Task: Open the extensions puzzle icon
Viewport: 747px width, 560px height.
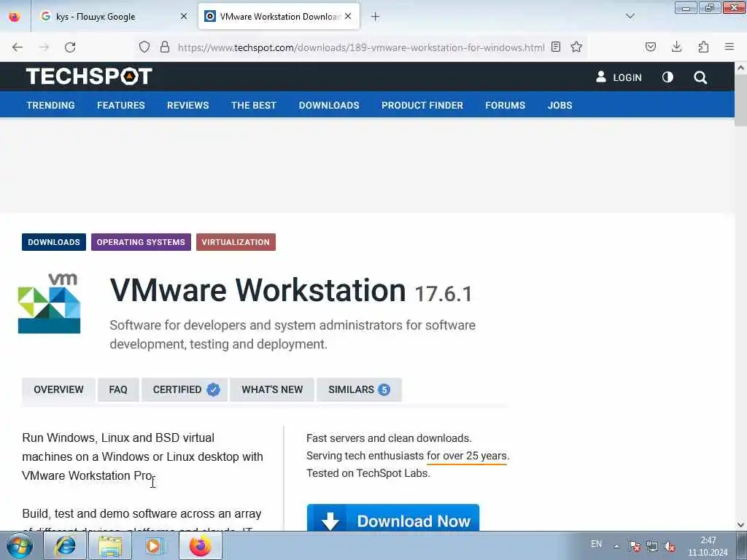Action: [x=703, y=47]
